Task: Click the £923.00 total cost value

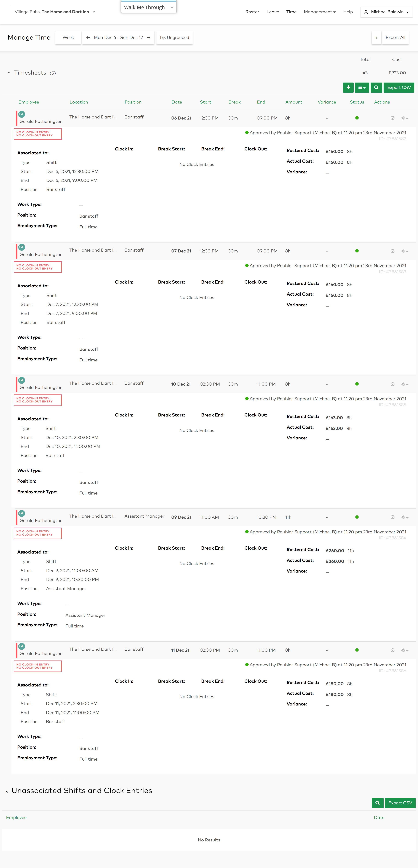Action: click(x=397, y=73)
